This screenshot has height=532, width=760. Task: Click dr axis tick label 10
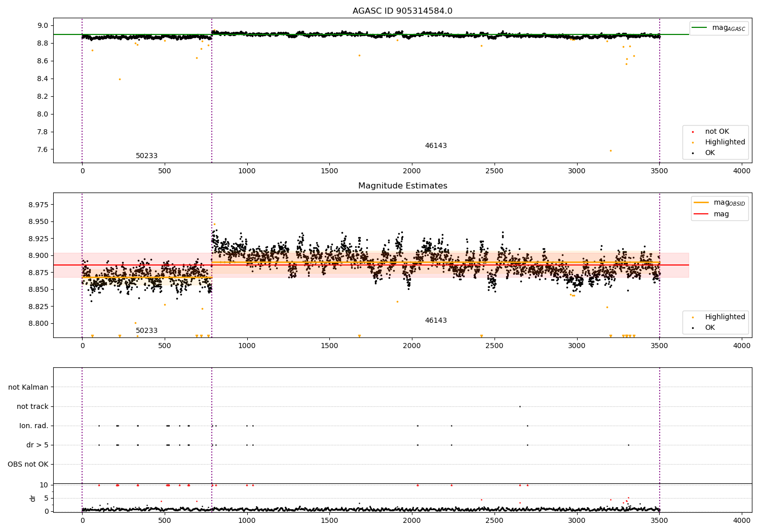point(44,485)
